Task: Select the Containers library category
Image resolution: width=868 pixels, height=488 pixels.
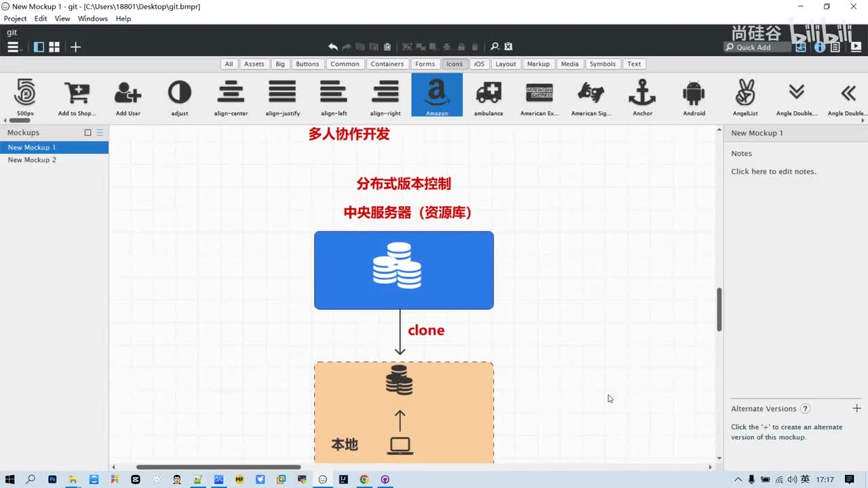Action: click(387, 64)
